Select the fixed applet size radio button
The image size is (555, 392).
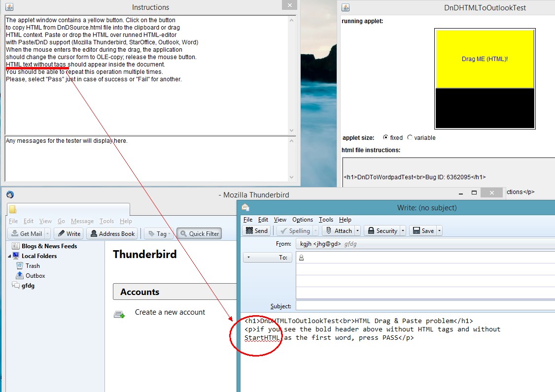[x=385, y=138]
